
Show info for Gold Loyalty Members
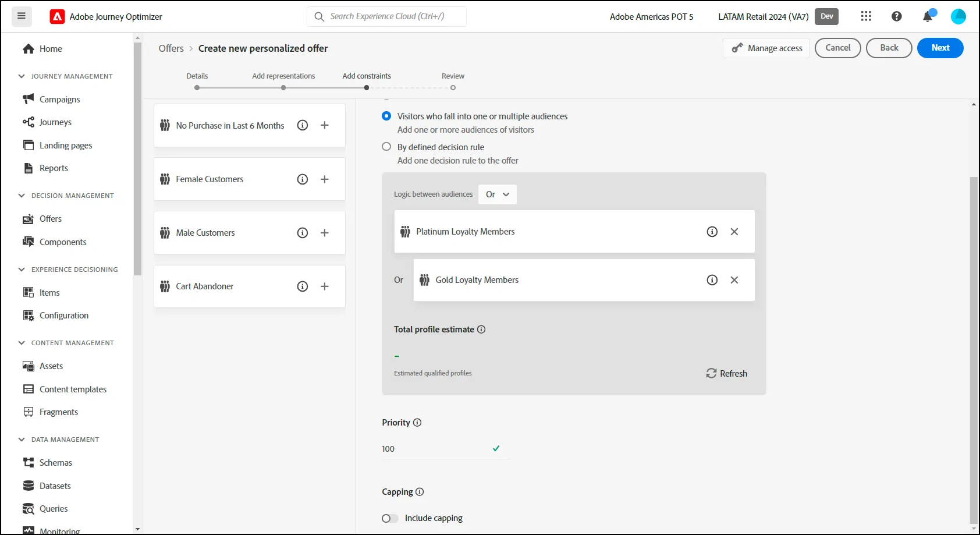(x=712, y=280)
